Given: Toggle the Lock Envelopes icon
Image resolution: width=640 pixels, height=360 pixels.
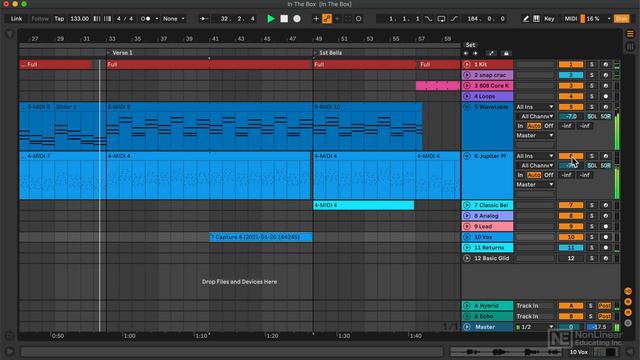Looking at the screenshot, I should (x=506, y=53).
